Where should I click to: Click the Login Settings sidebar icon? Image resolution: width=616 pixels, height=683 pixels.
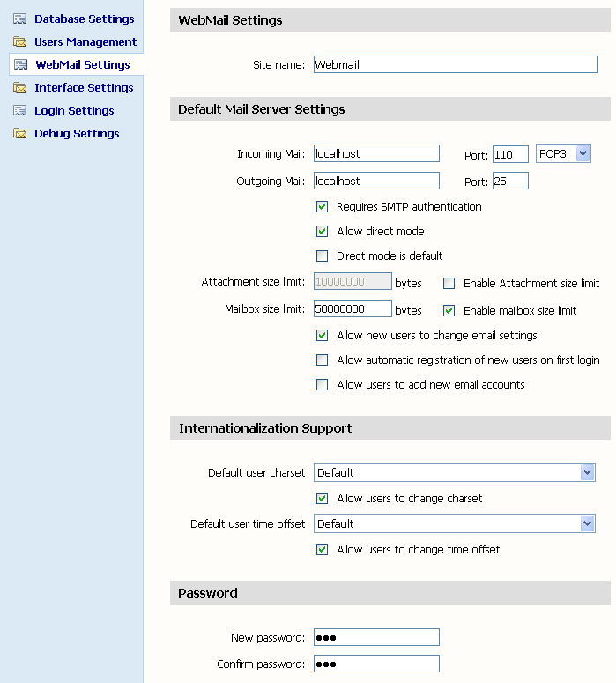[19, 110]
